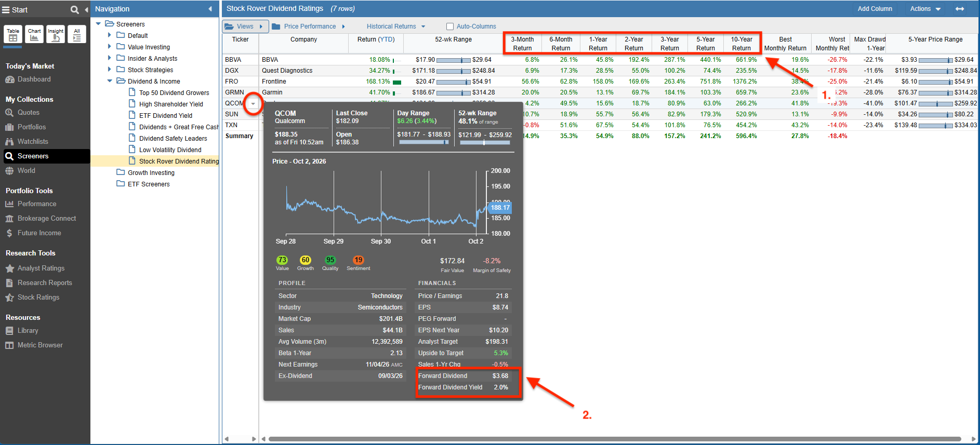Viewport: 980px width, 445px height.
Task: Collapse the Navigation panel
Action: [x=210, y=9]
